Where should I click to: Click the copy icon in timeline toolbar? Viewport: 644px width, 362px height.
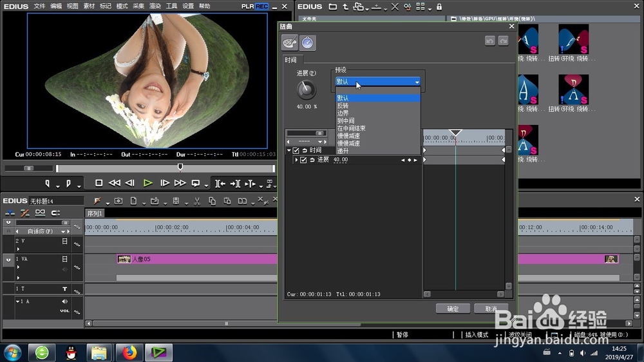(212, 201)
